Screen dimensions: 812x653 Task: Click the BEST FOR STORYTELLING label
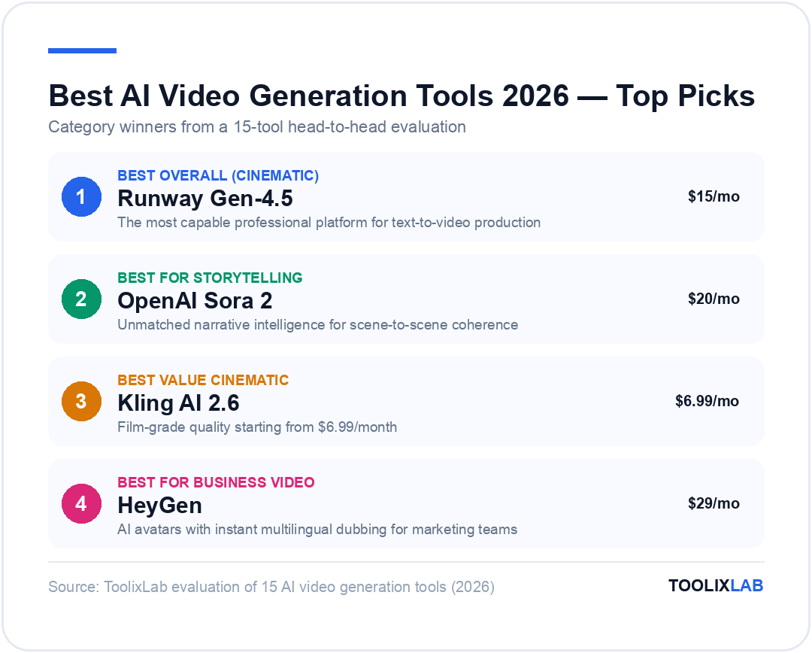[210, 278]
